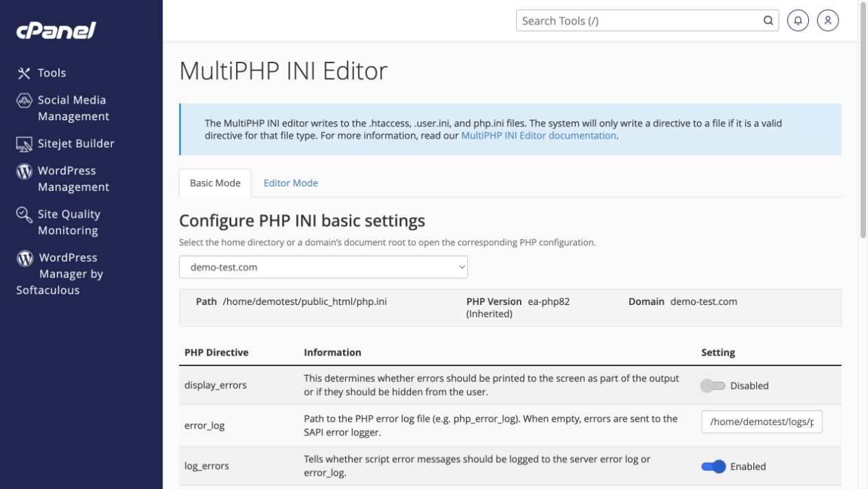Open Site Quality Monitoring link

[69, 223]
